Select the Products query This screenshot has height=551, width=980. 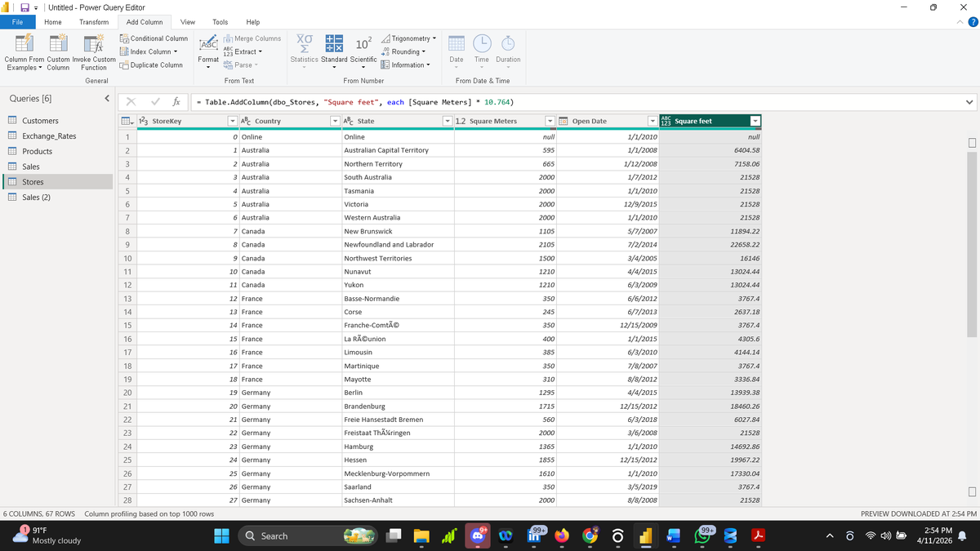[x=56, y=151]
